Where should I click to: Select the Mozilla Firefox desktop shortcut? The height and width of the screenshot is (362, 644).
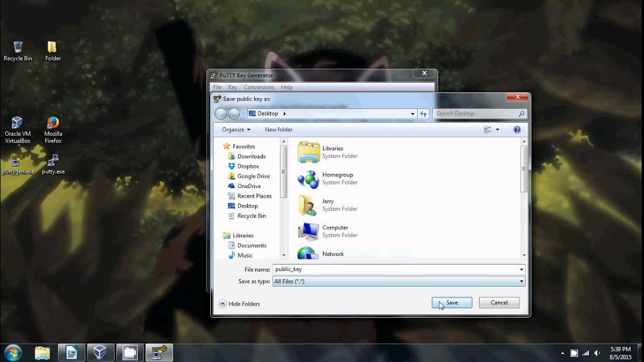pos(53,130)
